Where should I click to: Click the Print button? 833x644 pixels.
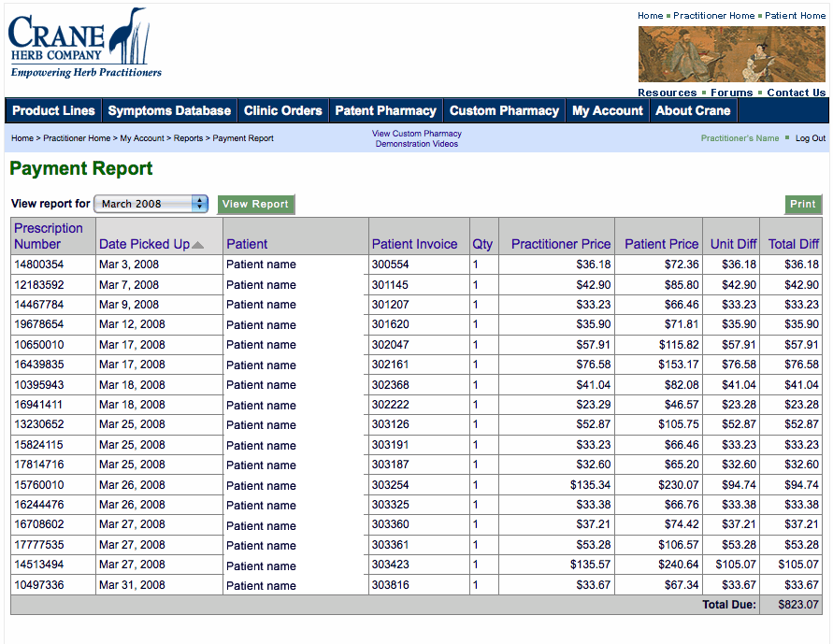click(x=802, y=204)
